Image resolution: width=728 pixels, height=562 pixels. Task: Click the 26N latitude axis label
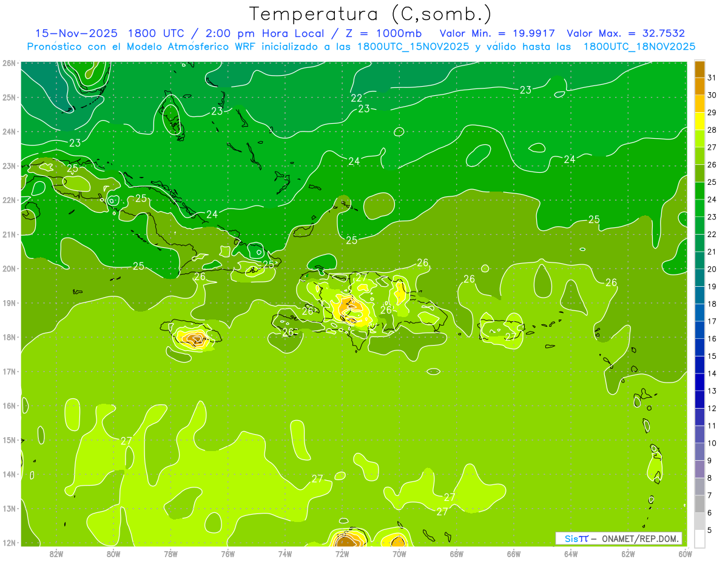pos(10,63)
